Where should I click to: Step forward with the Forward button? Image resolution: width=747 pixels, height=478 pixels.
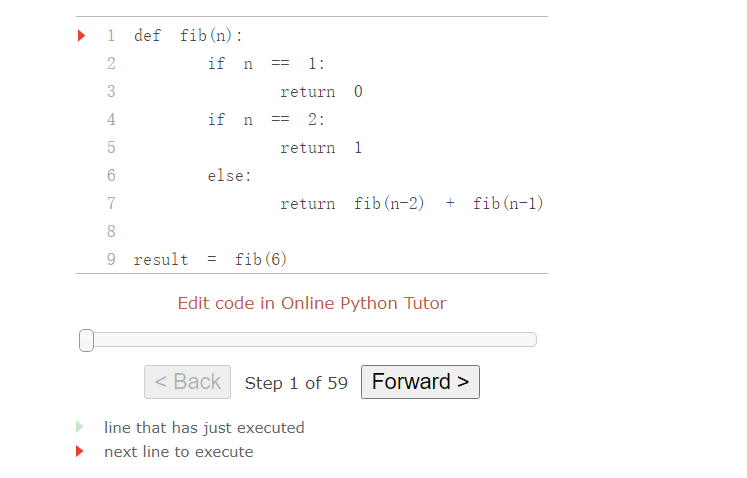click(x=420, y=382)
